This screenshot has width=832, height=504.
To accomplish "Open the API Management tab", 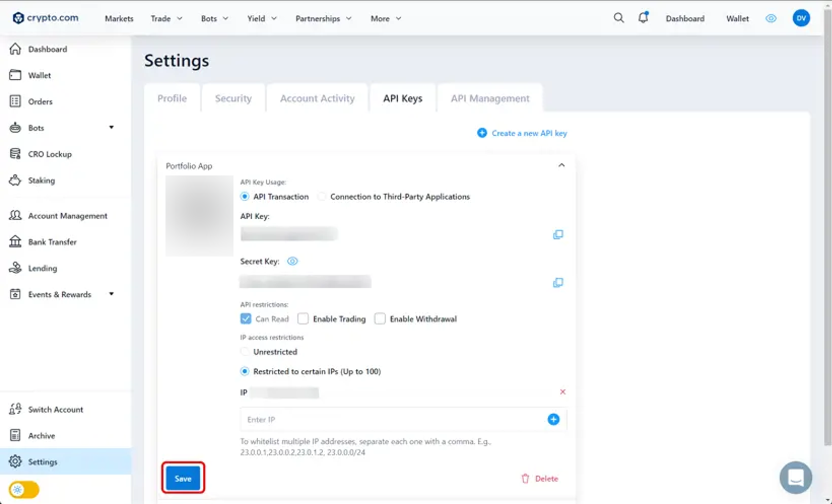I will (x=490, y=98).
